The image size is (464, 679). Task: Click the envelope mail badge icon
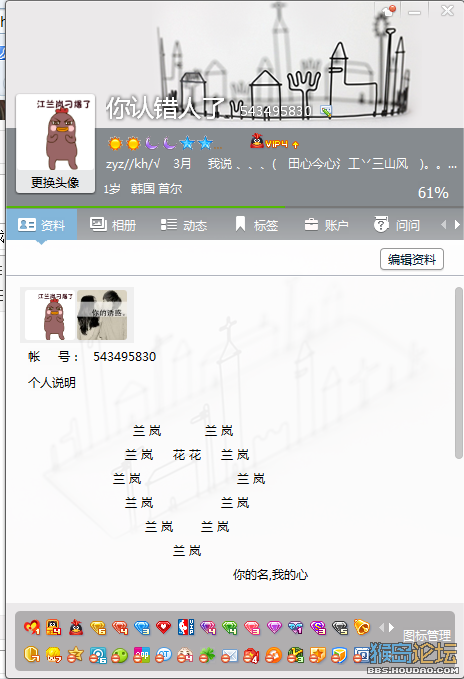click(x=229, y=656)
